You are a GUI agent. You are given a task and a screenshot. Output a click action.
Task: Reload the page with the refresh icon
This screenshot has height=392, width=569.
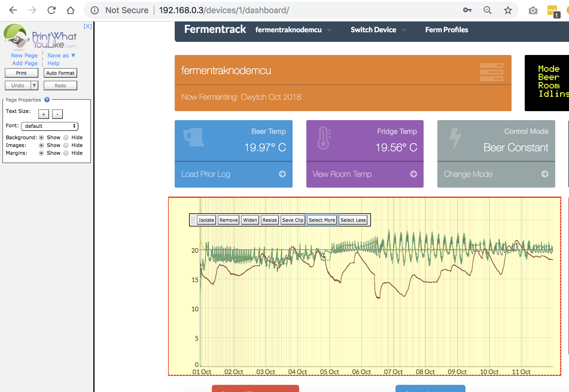tap(51, 10)
